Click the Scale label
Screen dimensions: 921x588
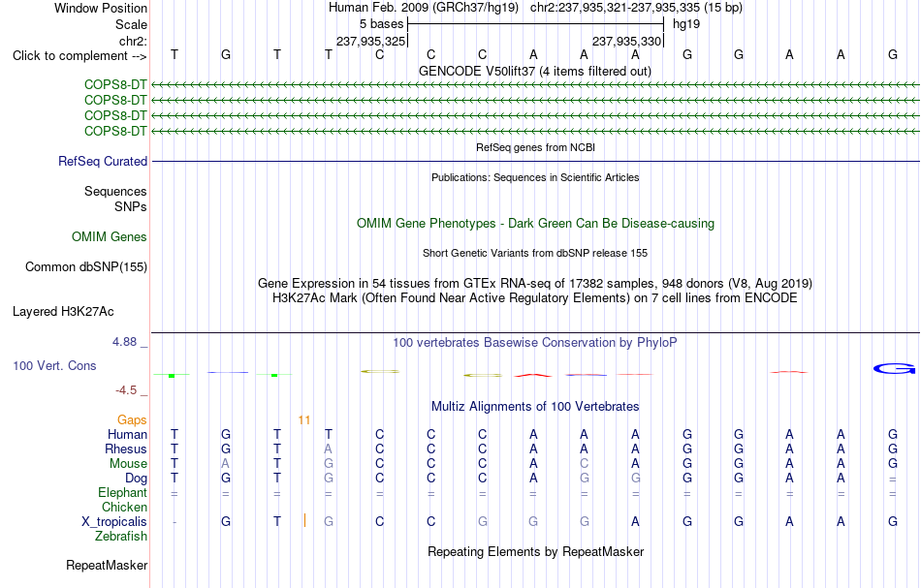pyautogui.click(x=131, y=24)
